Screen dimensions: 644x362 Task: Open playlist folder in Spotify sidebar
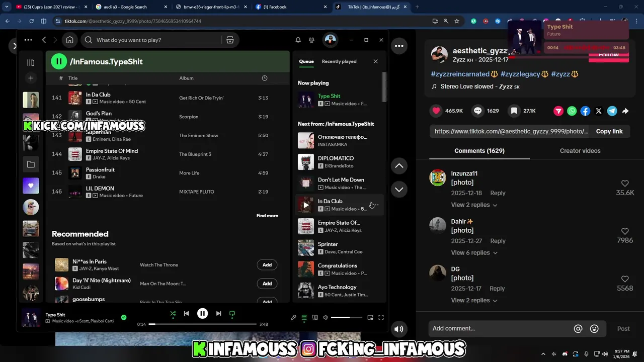(x=31, y=164)
